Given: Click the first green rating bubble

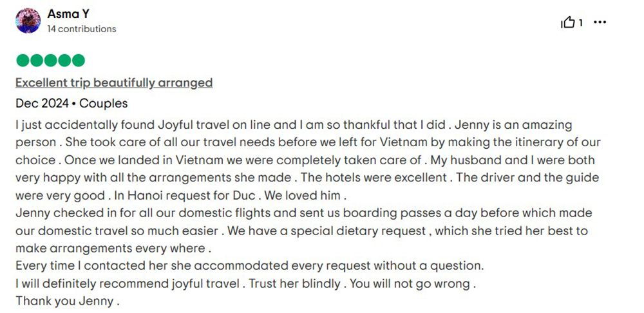Looking at the screenshot, I should (23, 61).
